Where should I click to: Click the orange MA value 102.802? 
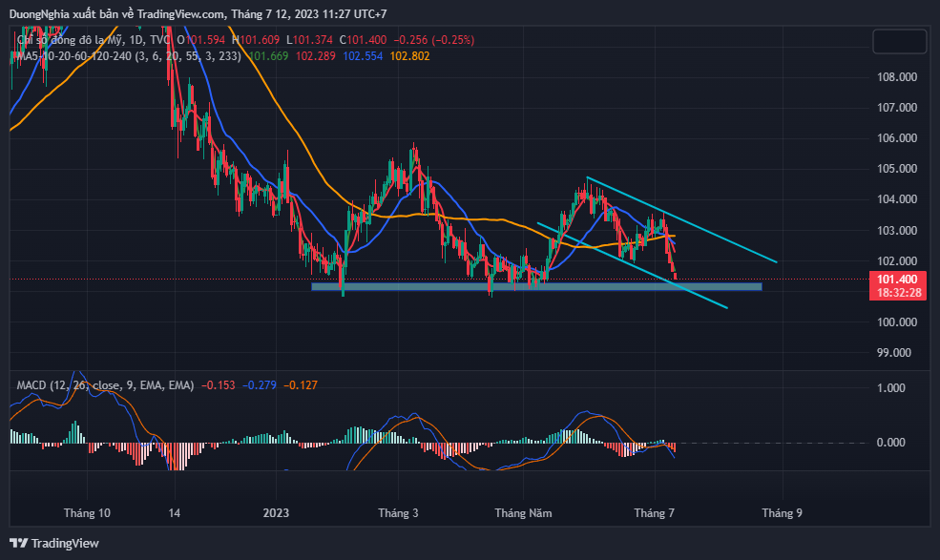(x=410, y=56)
